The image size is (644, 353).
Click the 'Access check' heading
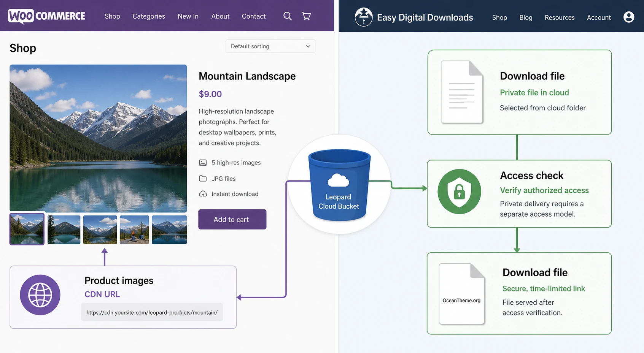[x=531, y=175]
